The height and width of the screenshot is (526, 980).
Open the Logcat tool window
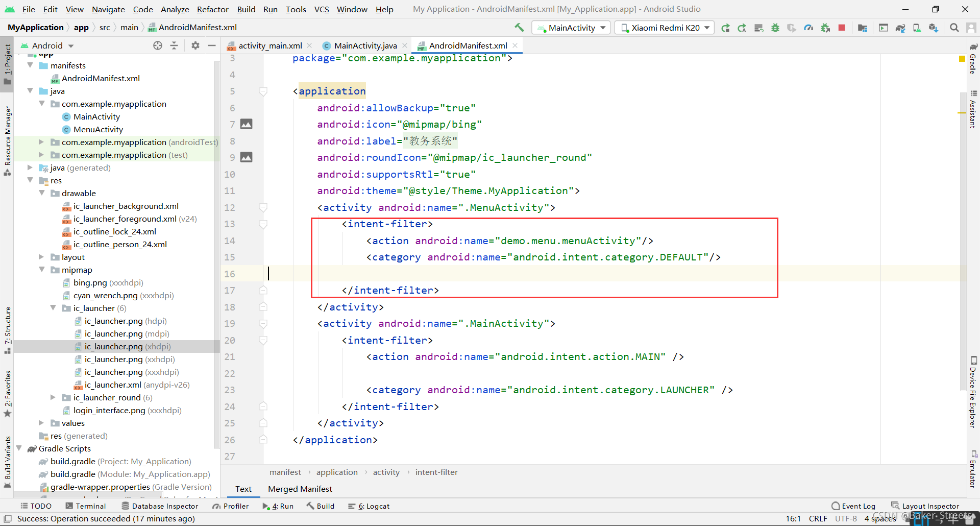[369, 506]
